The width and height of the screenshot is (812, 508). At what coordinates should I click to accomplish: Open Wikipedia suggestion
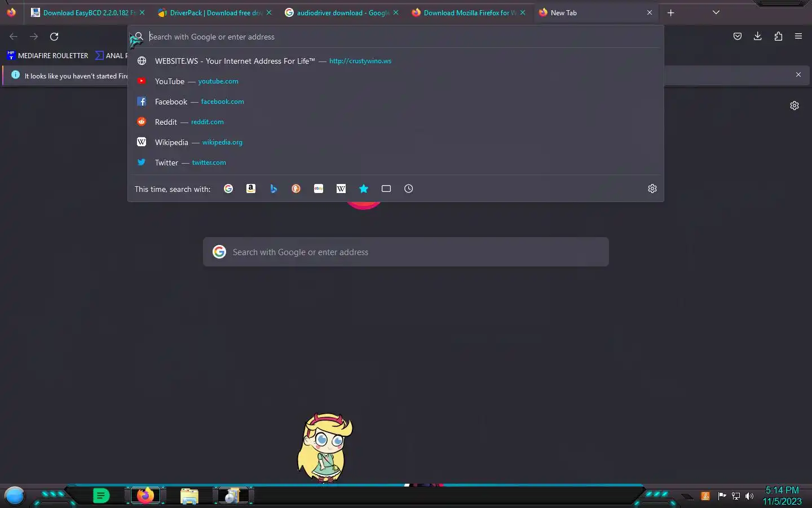coord(396,142)
